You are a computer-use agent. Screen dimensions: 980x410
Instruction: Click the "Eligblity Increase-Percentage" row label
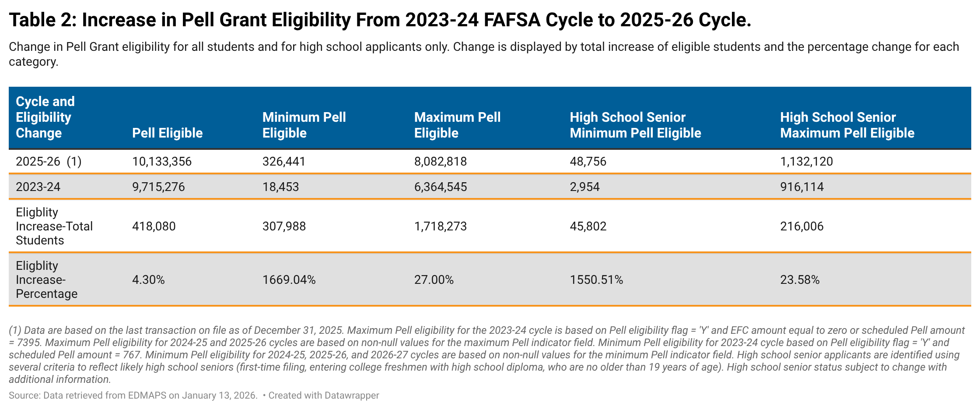(x=46, y=280)
